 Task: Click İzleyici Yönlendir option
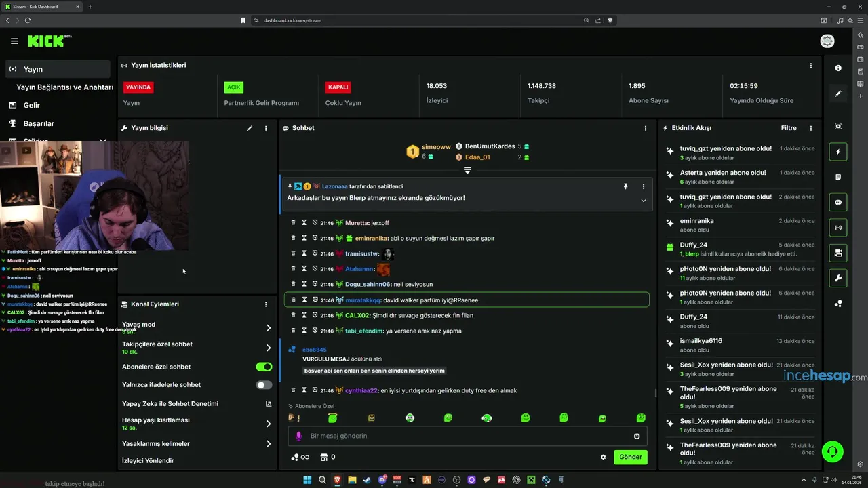(148, 460)
